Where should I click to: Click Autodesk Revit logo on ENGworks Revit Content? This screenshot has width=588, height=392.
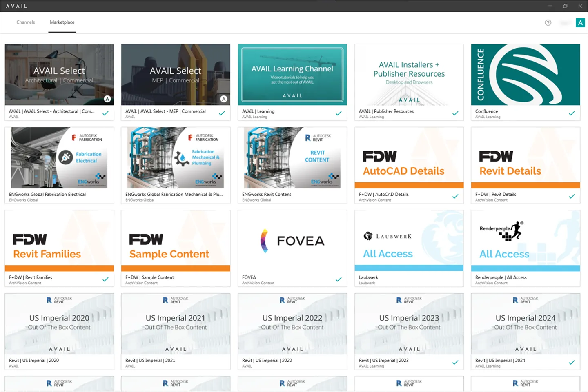pyautogui.click(x=318, y=138)
